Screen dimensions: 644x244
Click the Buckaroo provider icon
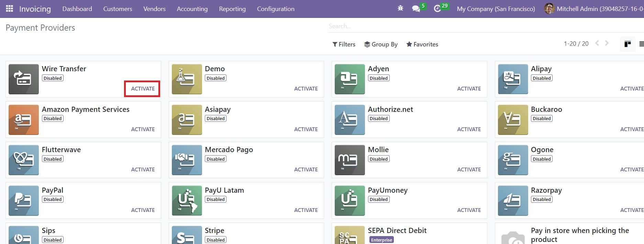(513, 120)
